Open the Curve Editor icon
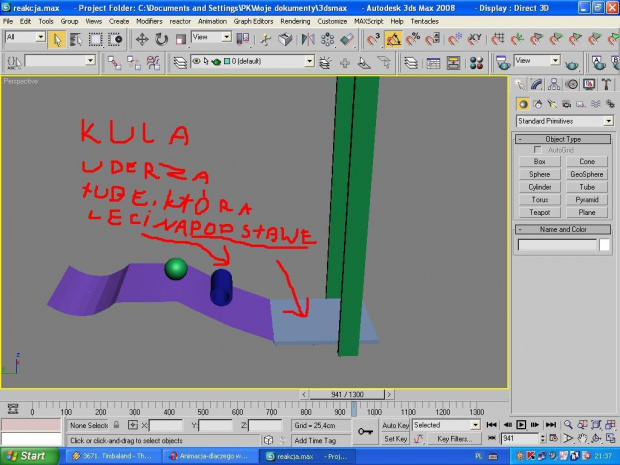Image resolution: width=620 pixels, height=465 pixels. (433, 62)
